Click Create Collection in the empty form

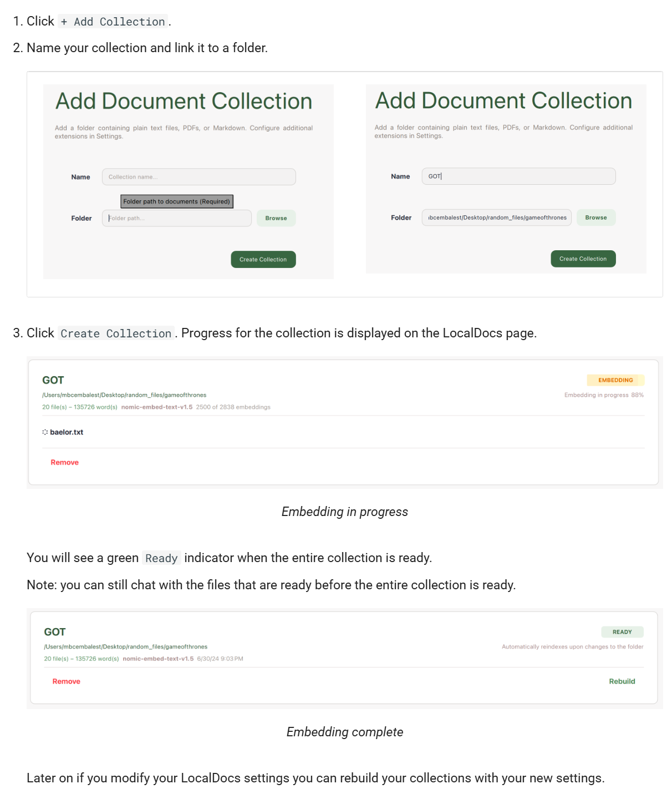[x=263, y=260]
